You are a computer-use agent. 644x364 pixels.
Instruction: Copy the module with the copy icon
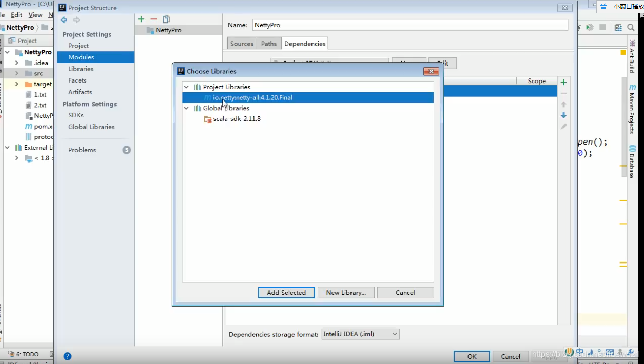pyautogui.click(x=166, y=19)
